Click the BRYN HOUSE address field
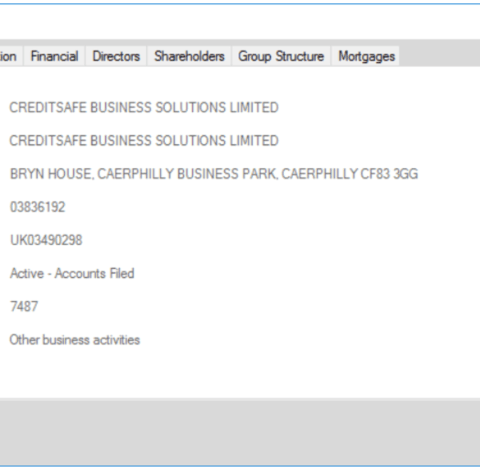 (214, 174)
